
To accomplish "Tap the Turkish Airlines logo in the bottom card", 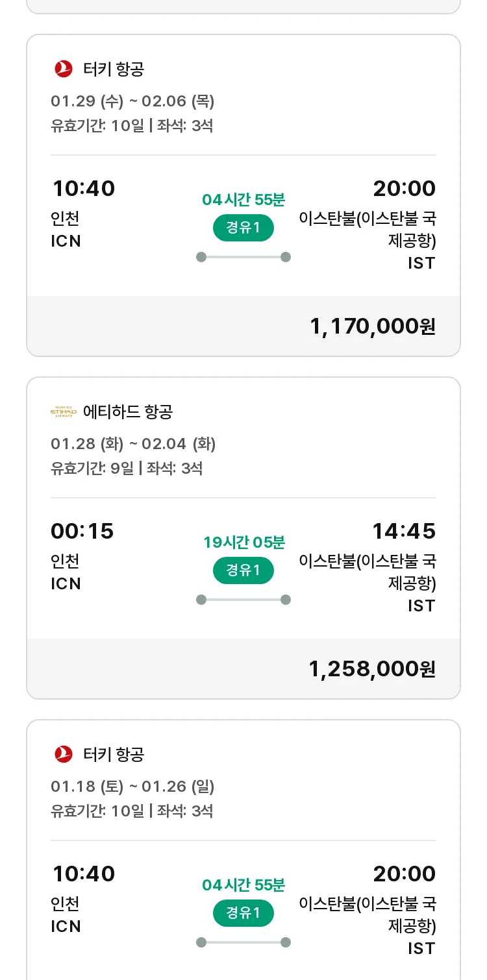I will [x=64, y=753].
